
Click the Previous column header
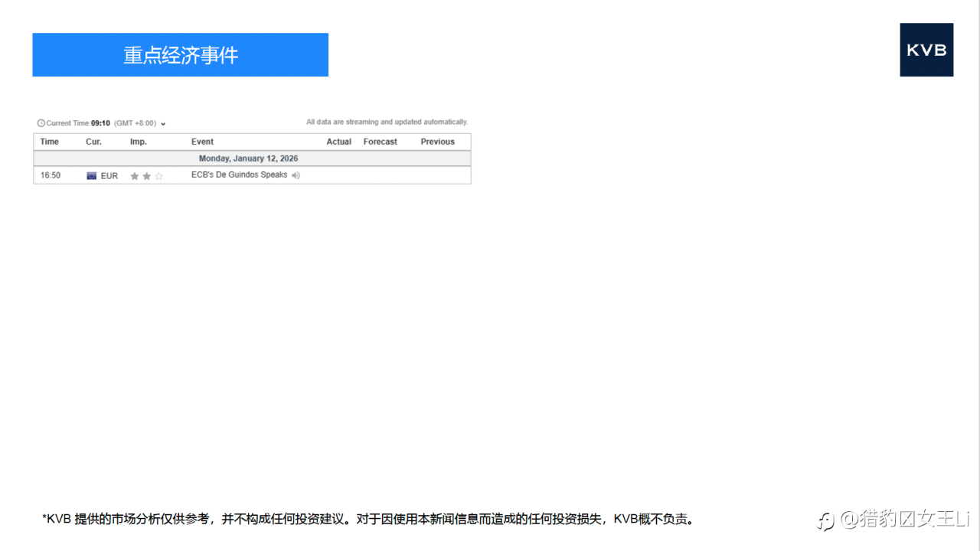pos(438,142)
